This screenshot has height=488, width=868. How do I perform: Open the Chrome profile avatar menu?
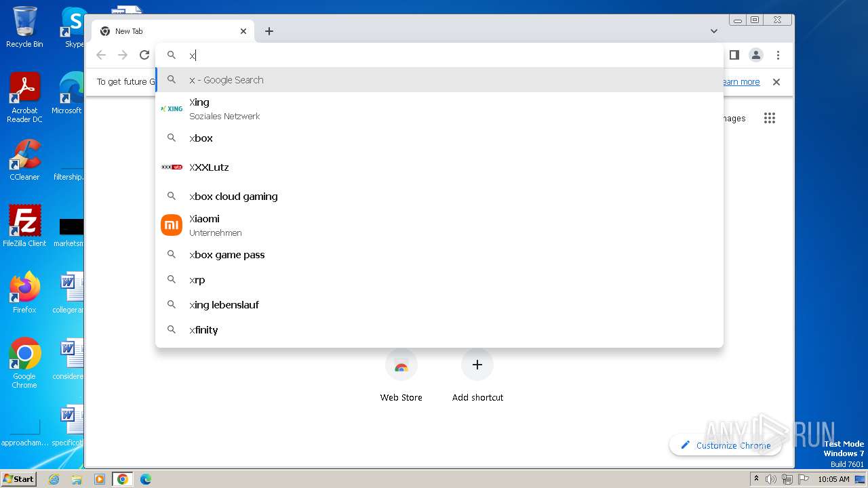[756, 55]
